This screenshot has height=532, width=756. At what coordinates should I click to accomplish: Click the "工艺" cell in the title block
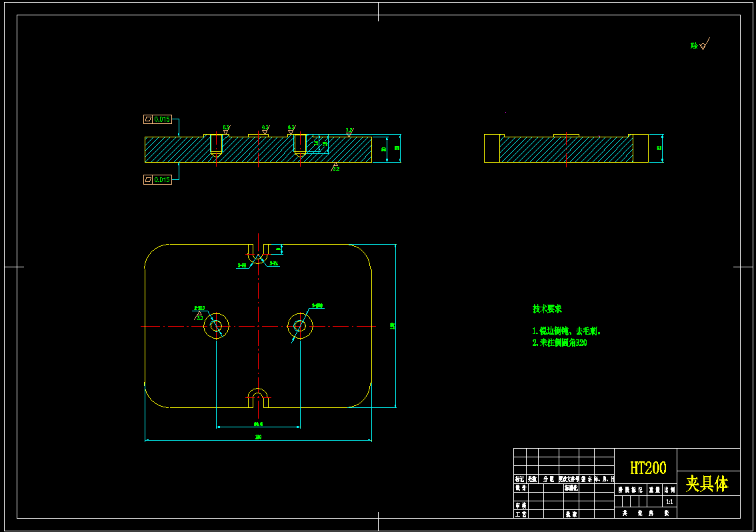[521, 514]
